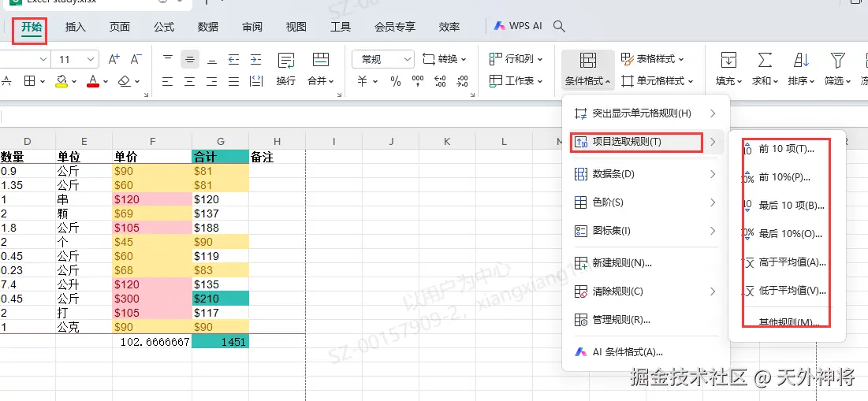
Task: Choose 新建规则(N)... menu item
Action: pyautogui.click(x=646, y=262)
